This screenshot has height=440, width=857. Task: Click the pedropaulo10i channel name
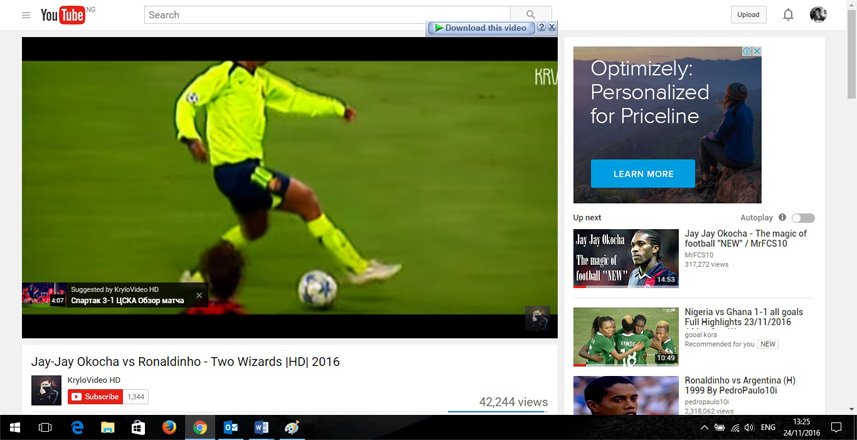click(x=708, y=402)
